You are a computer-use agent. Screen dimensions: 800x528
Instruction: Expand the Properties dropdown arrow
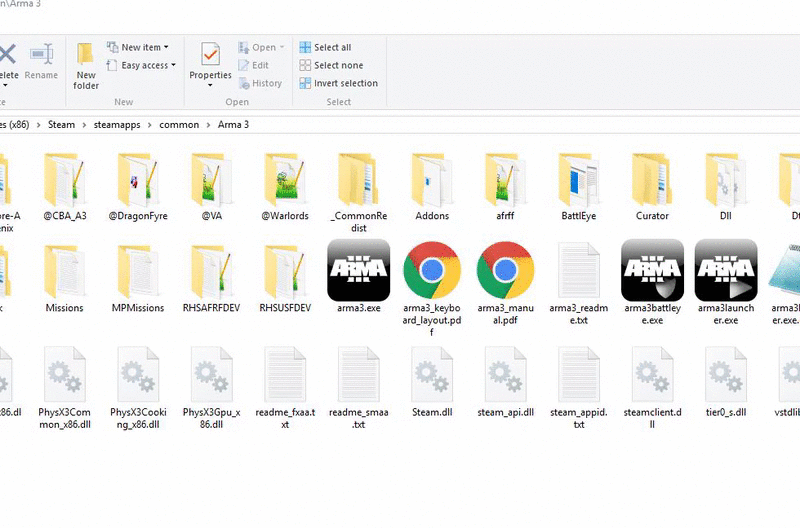click(210, 86)
